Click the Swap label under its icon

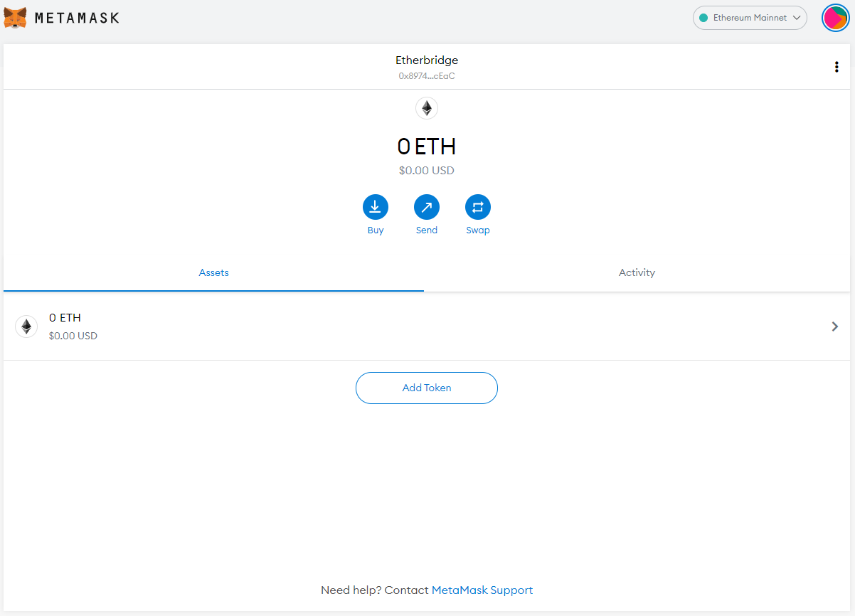click(x=477, y=230)
